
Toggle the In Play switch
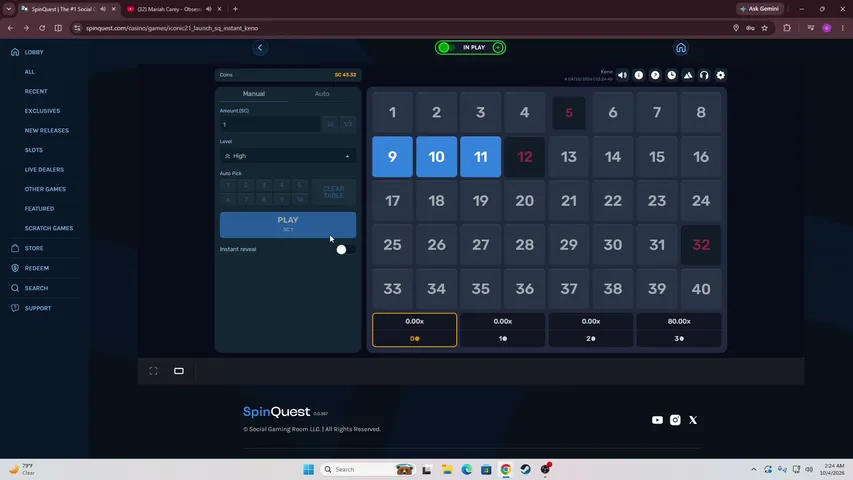point(448,47)
